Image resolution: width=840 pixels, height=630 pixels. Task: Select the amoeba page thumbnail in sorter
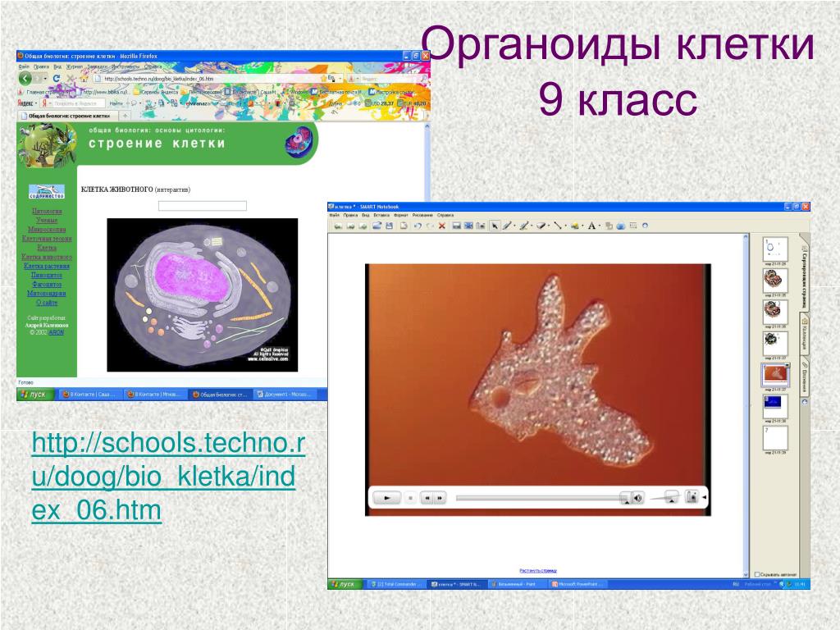pyautogui.click(x=774, y=374)
